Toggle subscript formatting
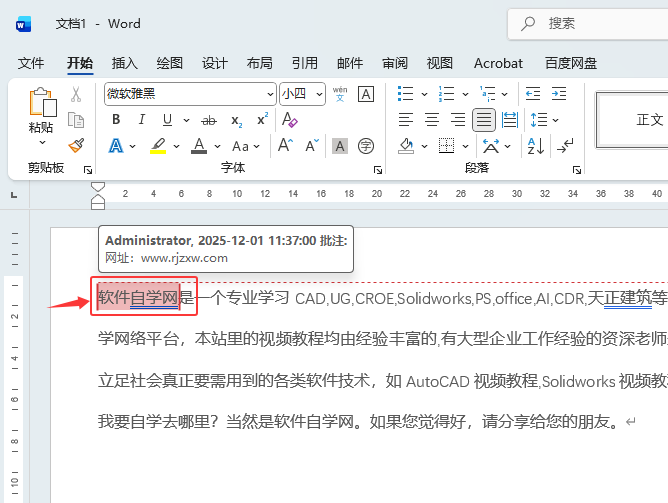This screenshot has height=503, width=668. click(x=236, y=121)
